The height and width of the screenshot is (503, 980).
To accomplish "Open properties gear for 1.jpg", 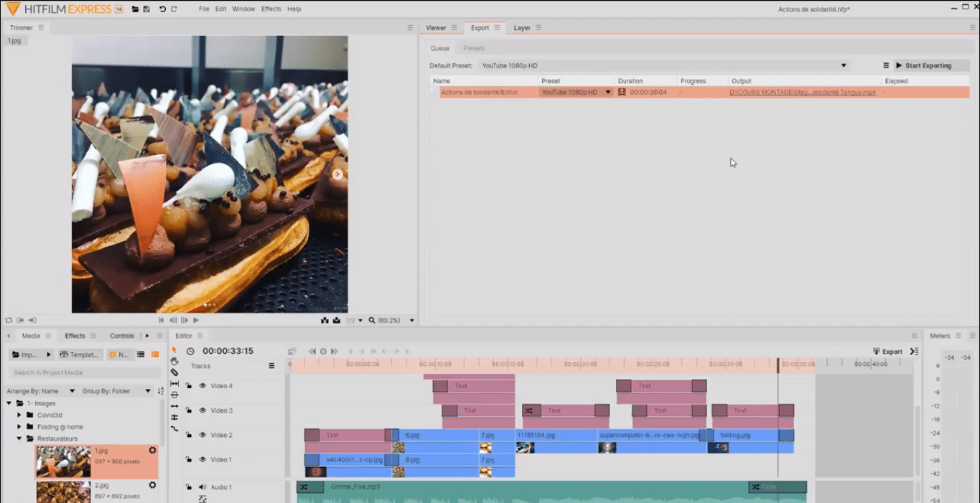I will point(152,450).
